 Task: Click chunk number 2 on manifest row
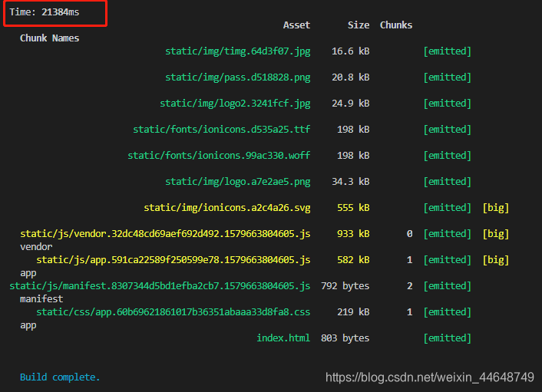(x=410, y=286)
